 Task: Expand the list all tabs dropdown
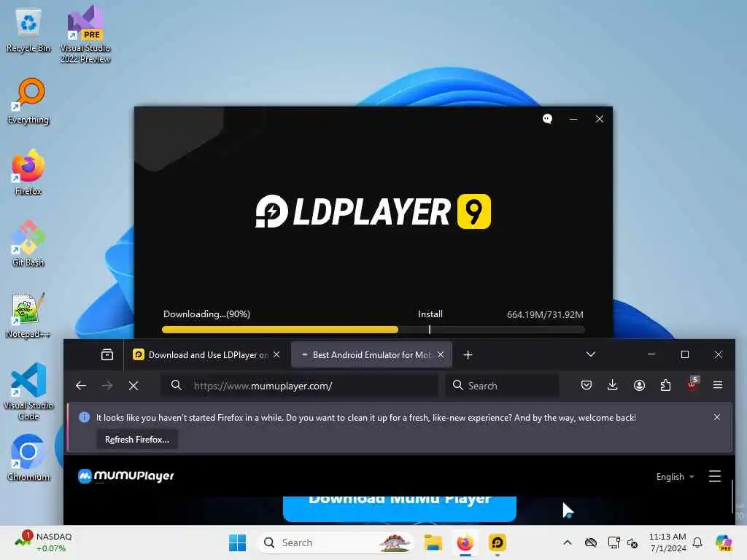point(591,354)
